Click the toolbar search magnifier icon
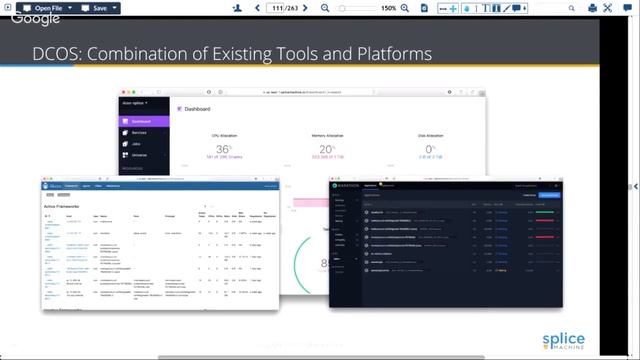 coord(571,8)
